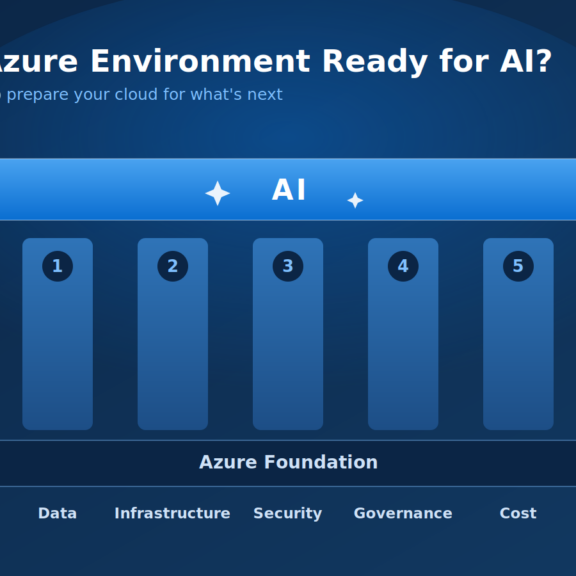576x576 pixels.
Task: Click the numbered circle 1 badge
Action: click(x=57, y=266)
